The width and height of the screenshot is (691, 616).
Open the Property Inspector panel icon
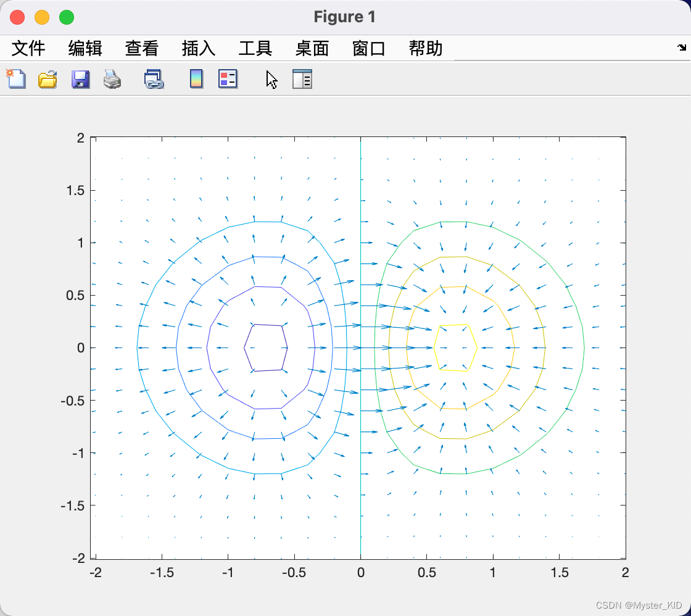click(302, 79)
